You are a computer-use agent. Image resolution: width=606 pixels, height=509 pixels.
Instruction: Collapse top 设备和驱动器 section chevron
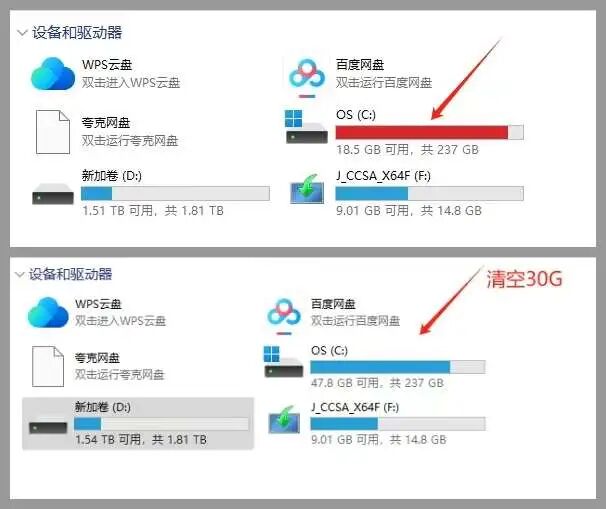22,32
